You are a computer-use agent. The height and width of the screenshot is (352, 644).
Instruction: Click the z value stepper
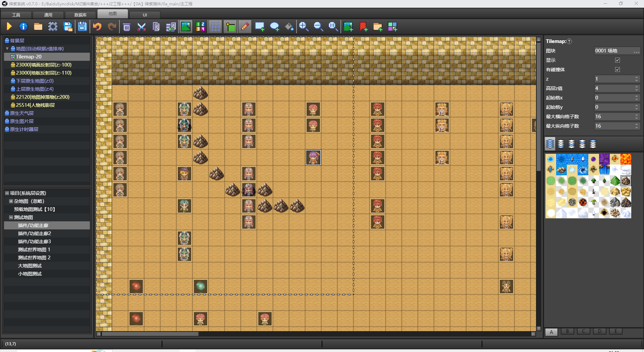click(637, 79)
